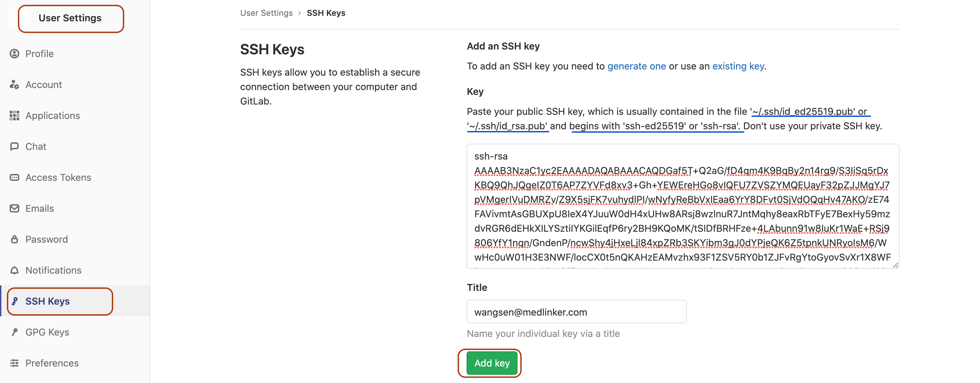Open Chat settings via speech bubble icon

click(14, 146)
